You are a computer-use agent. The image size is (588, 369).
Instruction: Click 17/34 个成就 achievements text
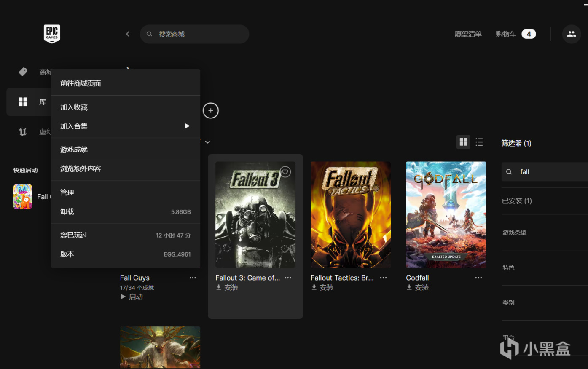click(x=137, y=288)
